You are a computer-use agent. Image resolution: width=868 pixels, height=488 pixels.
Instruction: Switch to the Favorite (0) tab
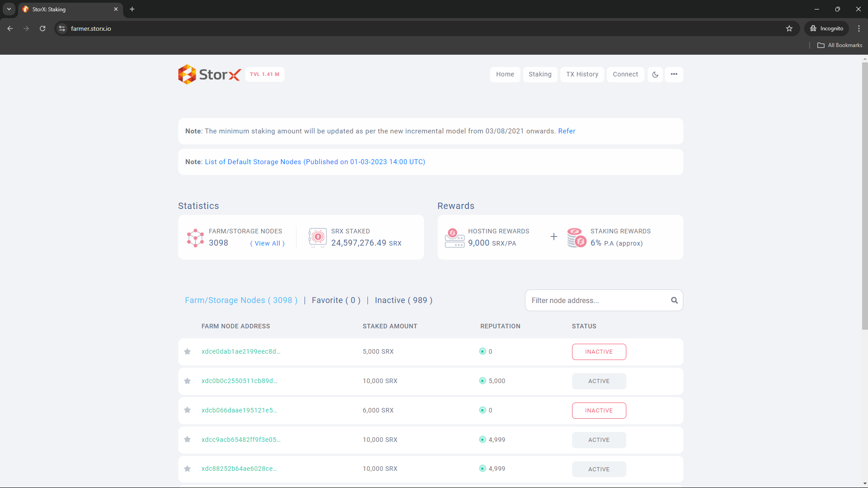click(336, 300)
